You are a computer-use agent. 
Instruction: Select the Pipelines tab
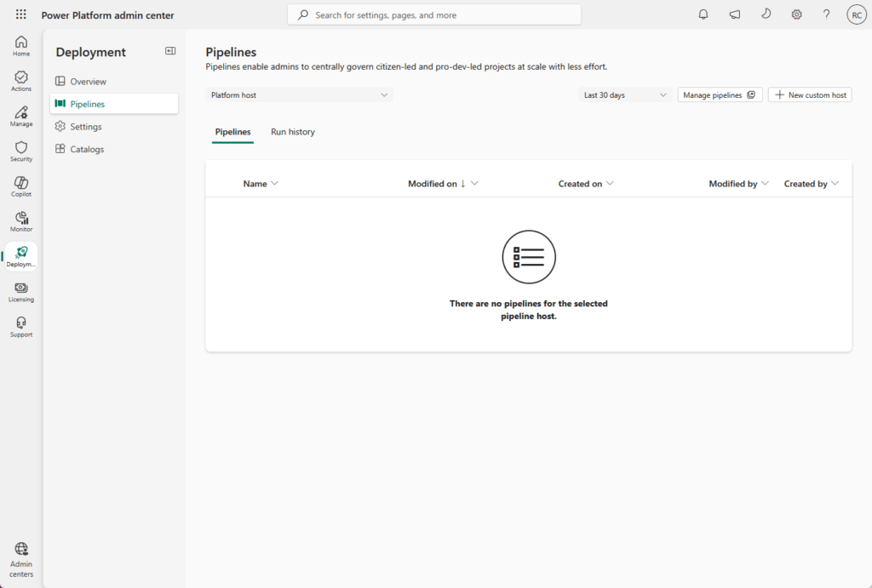point(232,132)
